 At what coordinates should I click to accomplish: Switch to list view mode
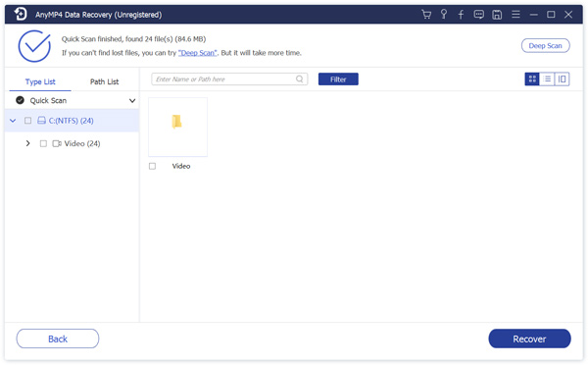coord(547,79)
